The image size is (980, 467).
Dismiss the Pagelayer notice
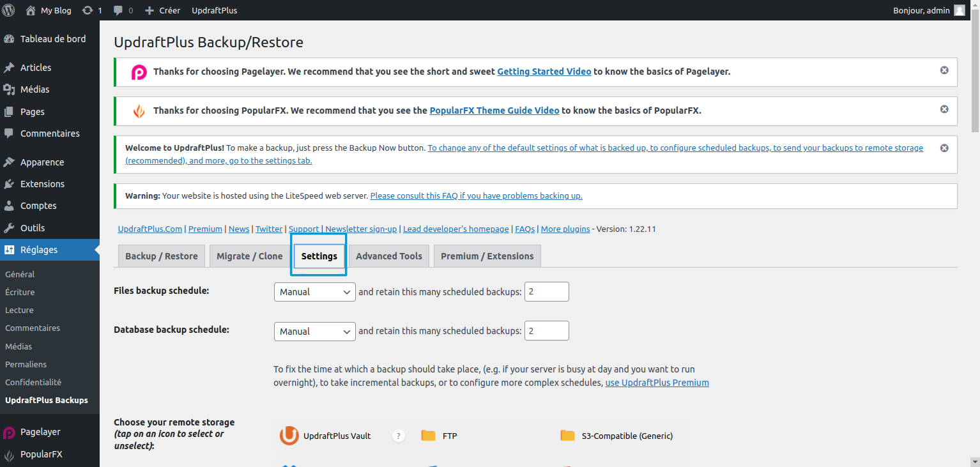944,70
